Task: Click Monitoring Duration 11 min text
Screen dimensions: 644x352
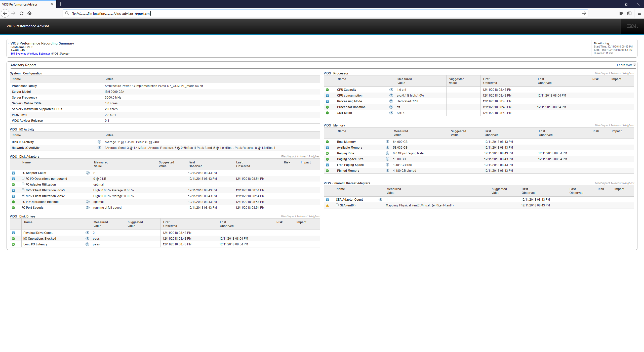Action: point(603,53)
